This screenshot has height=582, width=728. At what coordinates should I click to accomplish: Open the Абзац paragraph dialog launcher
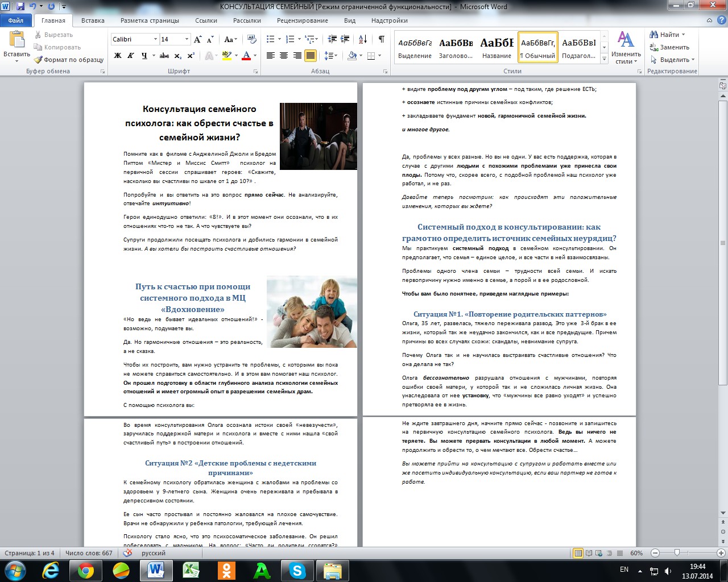[x=386, y=72]
